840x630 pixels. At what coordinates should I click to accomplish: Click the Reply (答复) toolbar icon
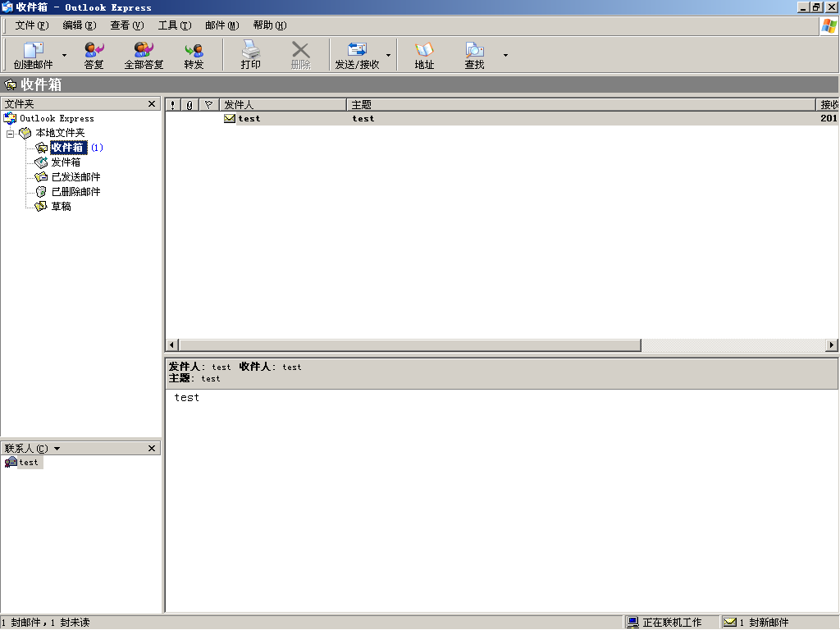pyautogui.click(x=94, y=55)
